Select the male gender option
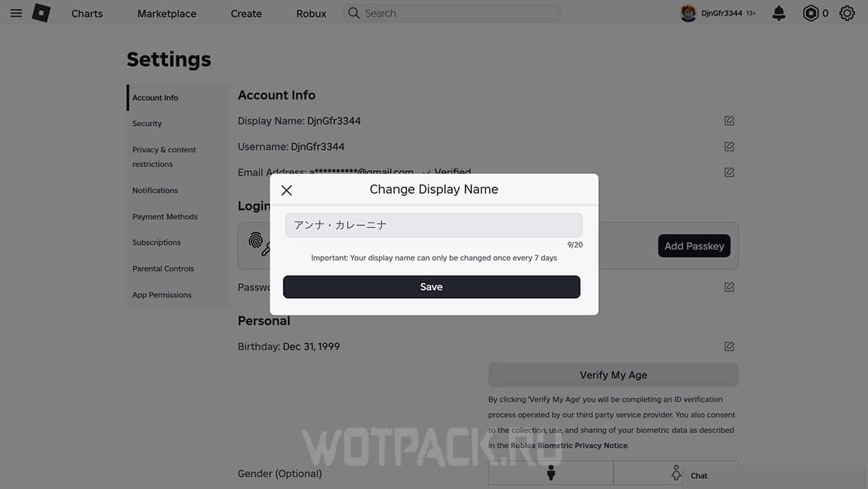The width and height of the screenshot is (868, 489). click(550, 473)
